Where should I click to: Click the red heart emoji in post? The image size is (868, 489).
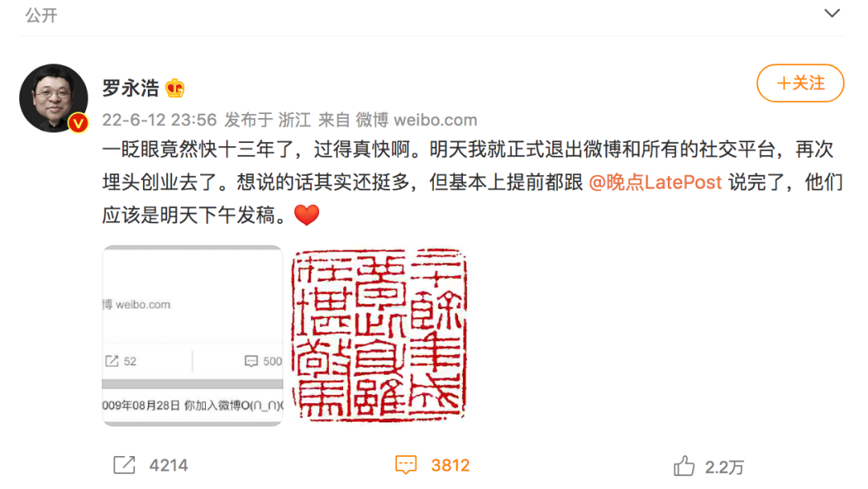click(x=307, y=214)
